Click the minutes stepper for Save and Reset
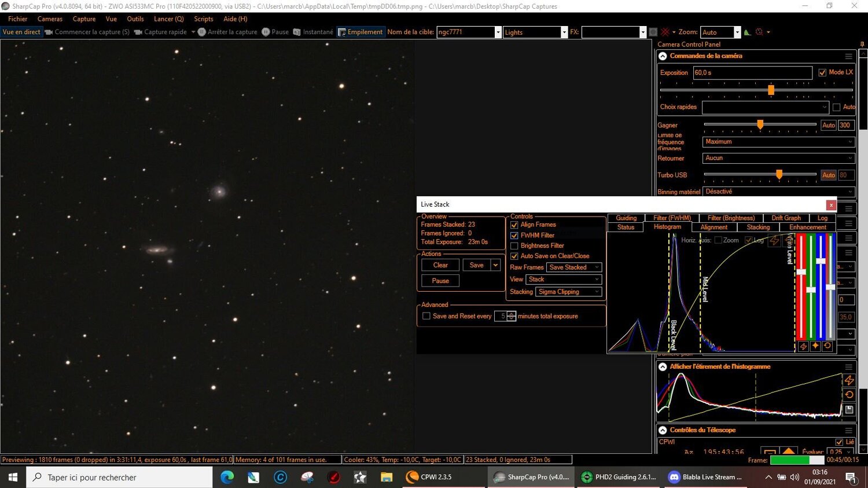 (511, 316)
